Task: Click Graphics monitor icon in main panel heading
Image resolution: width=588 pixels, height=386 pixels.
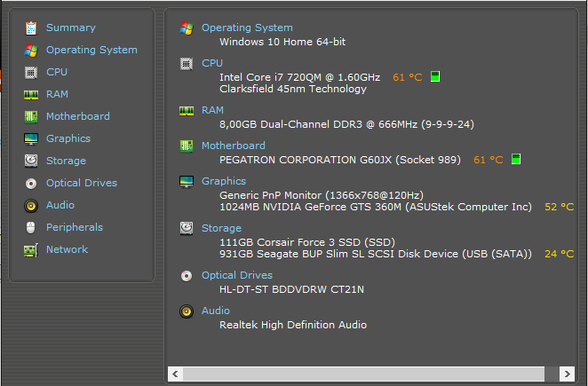Action: pyautogui.click(x=187, y=181)
